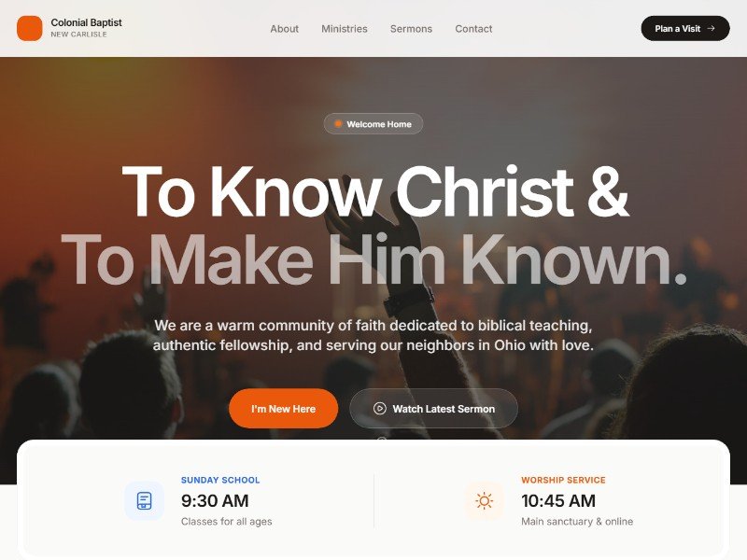
Task: Open the Ministries menu item
Action: tap(345, 29)
